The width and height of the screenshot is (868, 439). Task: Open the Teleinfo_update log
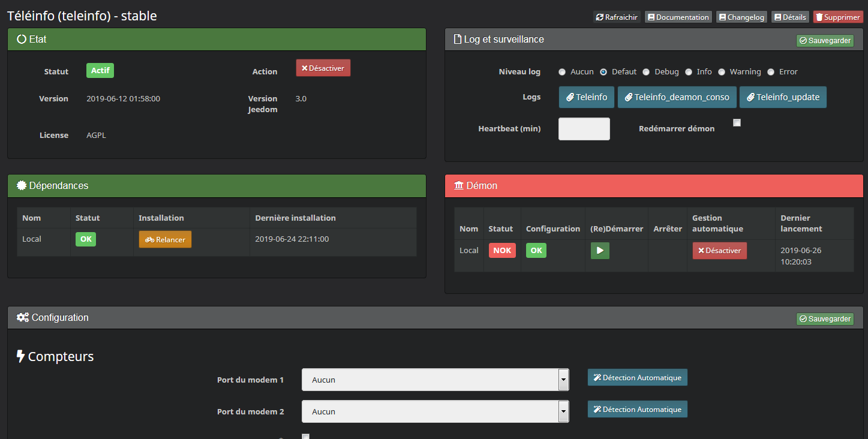tap(783, 97)
